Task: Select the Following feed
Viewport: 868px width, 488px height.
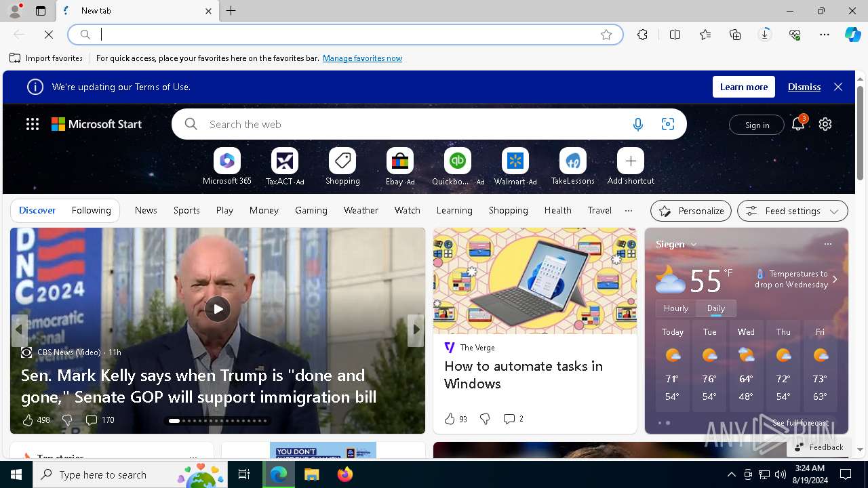Action: 92,210
